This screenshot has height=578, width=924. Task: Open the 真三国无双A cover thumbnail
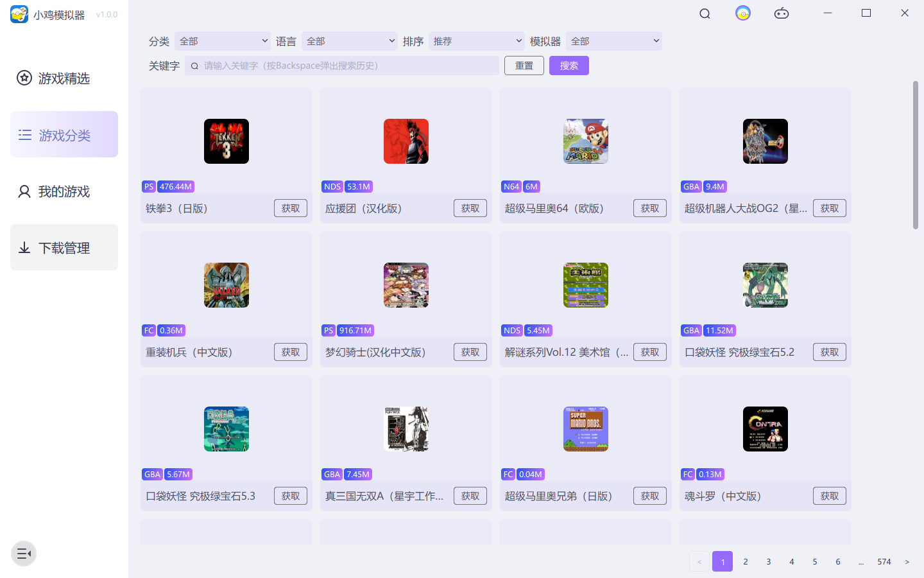point(406,429)
